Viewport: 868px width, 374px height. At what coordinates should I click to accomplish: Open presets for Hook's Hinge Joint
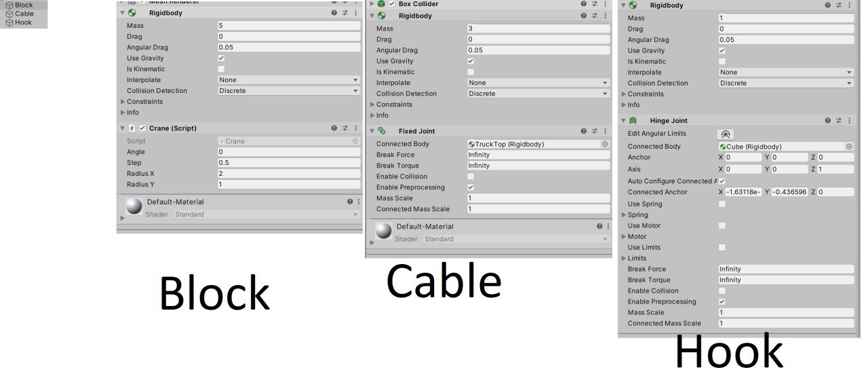839,121
